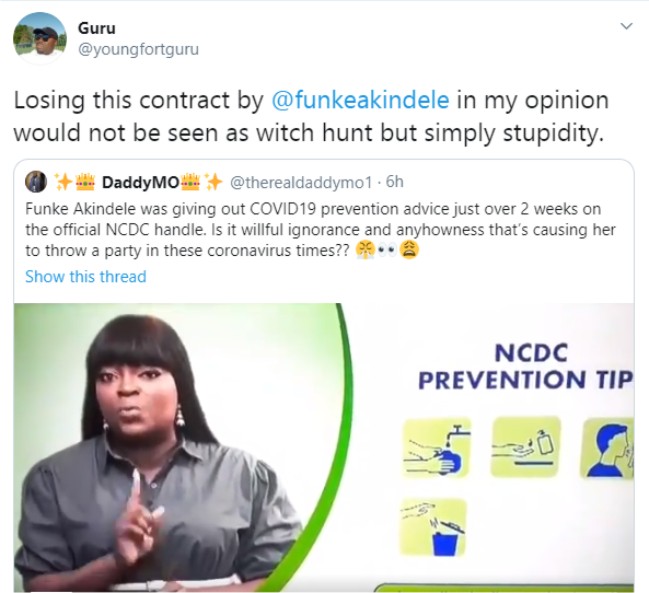The image size is (649, 593).
Task: Open the @youngfortguru handle
Action: pos(138,49)
